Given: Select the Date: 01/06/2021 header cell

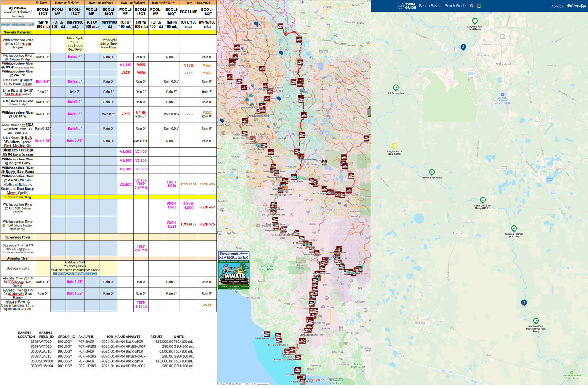Looking at the screenshot, I should coord(198,3).
